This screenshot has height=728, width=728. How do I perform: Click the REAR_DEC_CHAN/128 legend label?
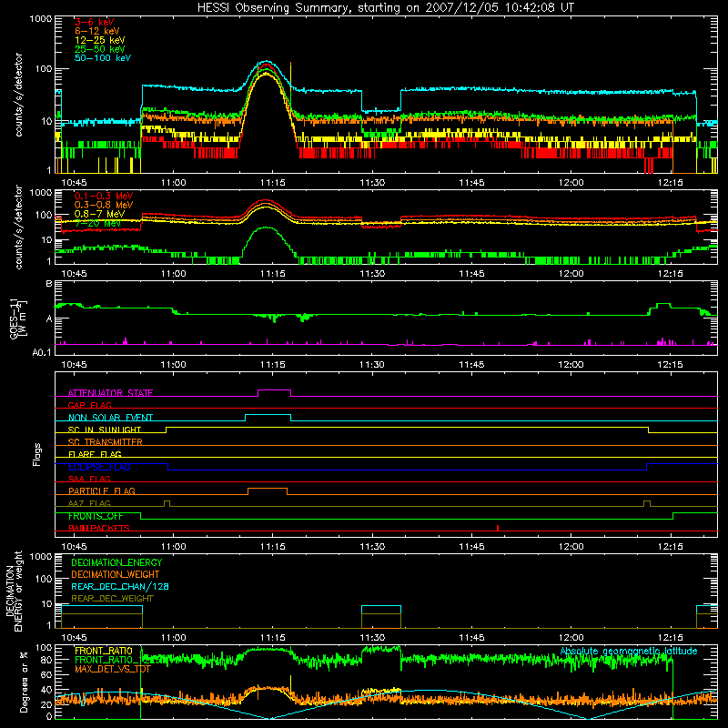[120, 586]
